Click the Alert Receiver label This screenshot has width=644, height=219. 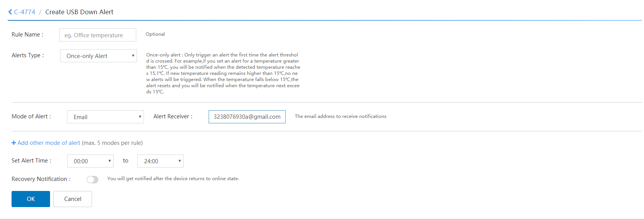point(173,116)
